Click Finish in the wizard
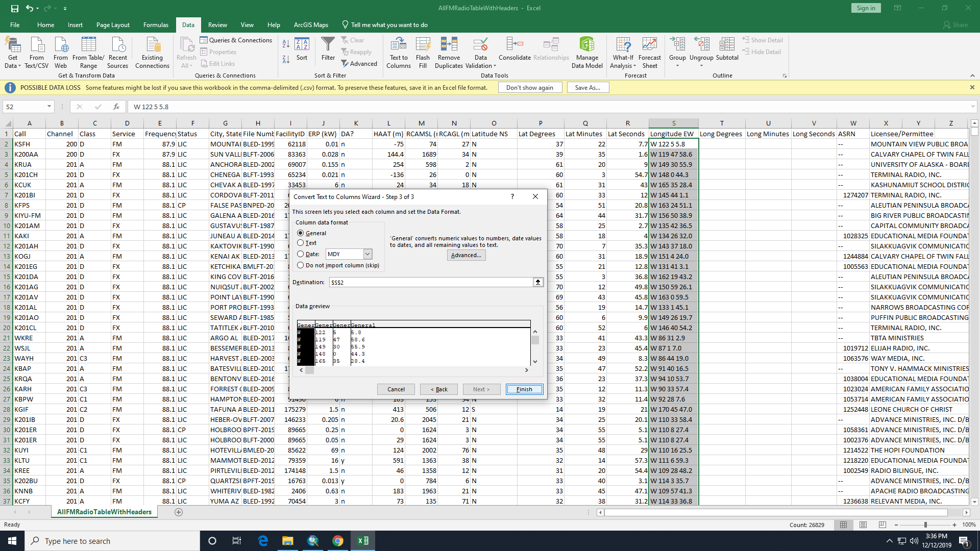This screenshot has width=980, height=551. [x=524, y=389]
